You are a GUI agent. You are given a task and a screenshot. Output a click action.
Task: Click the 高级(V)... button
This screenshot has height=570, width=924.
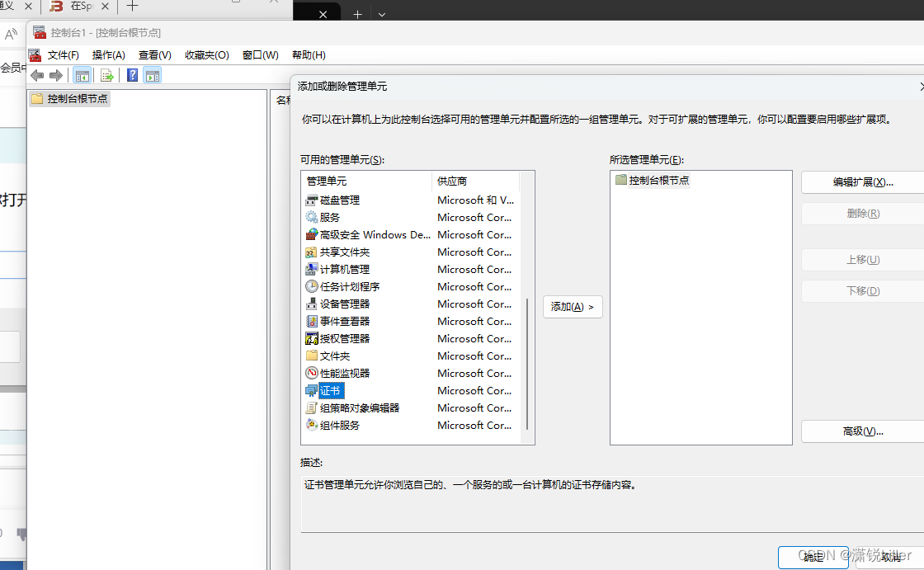coord(863,431)
